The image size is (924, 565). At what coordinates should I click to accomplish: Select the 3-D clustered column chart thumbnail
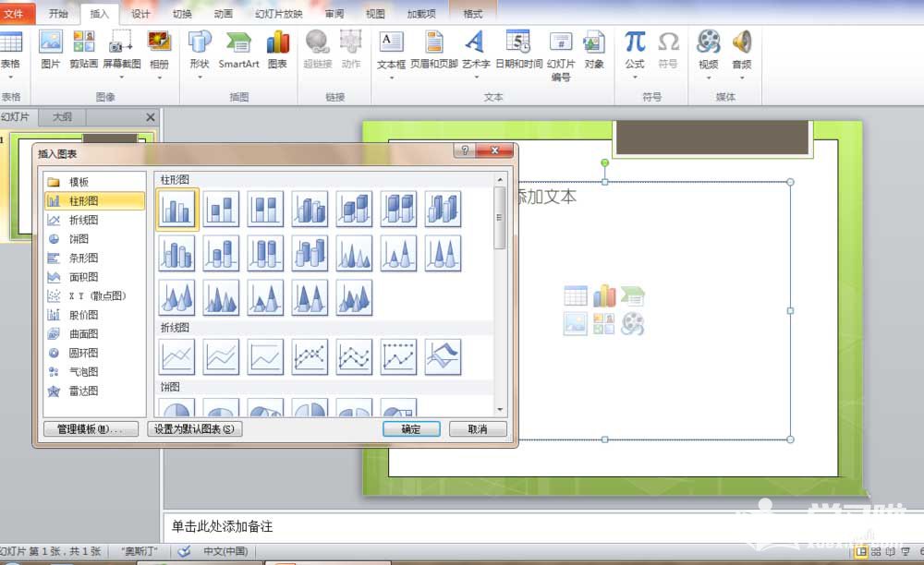310,210
